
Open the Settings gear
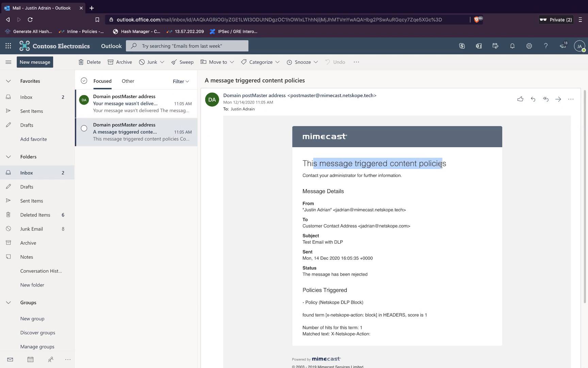click(x=529, y=46)
